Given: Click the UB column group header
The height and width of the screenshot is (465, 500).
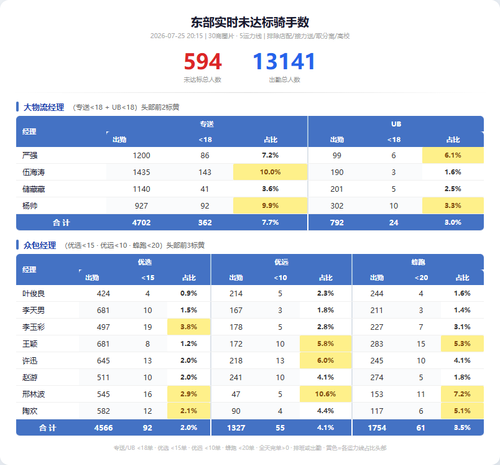Looking at the screenshot, I should [396, 124].
